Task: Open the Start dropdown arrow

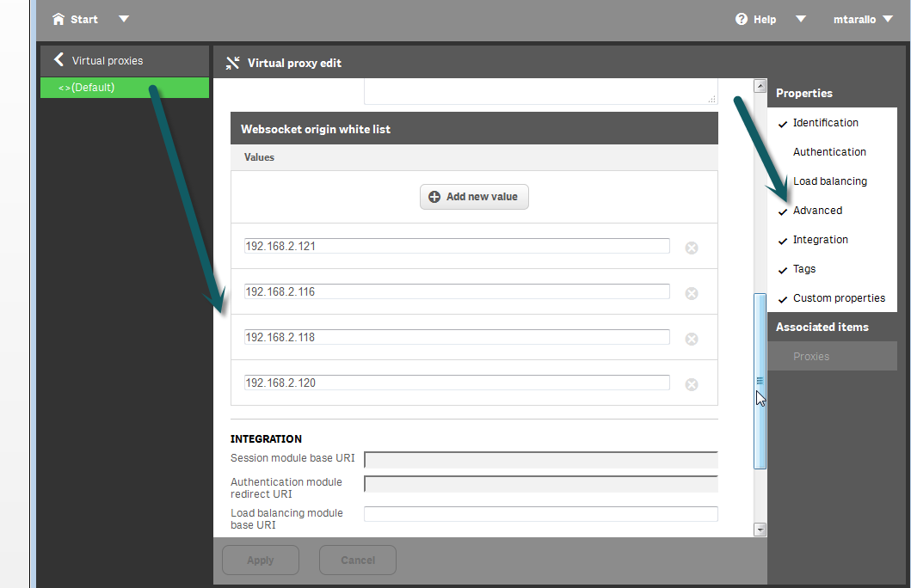Action: click(x=124, y=19)
